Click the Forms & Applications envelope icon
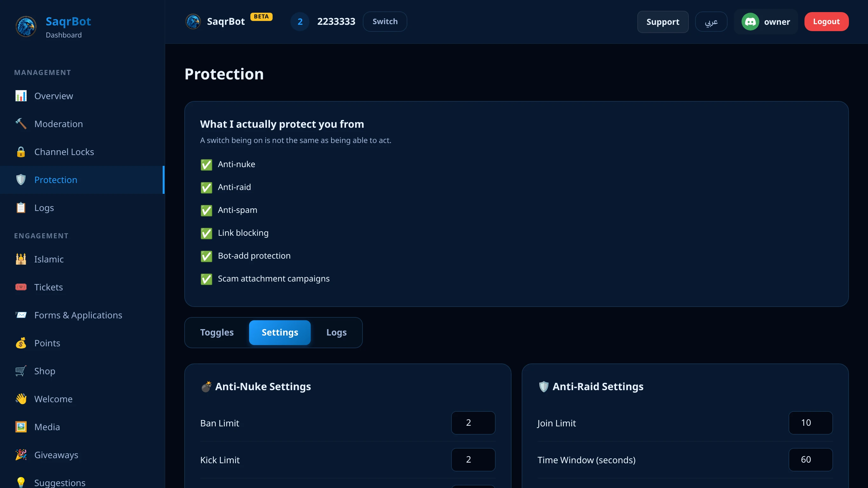This screenshot has width=868, height=488. (21, 315)
